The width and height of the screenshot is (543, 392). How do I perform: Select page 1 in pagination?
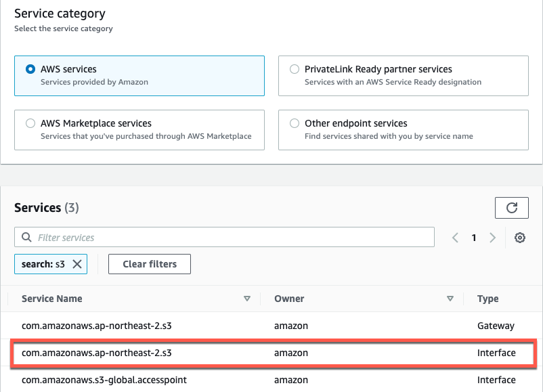474,237
